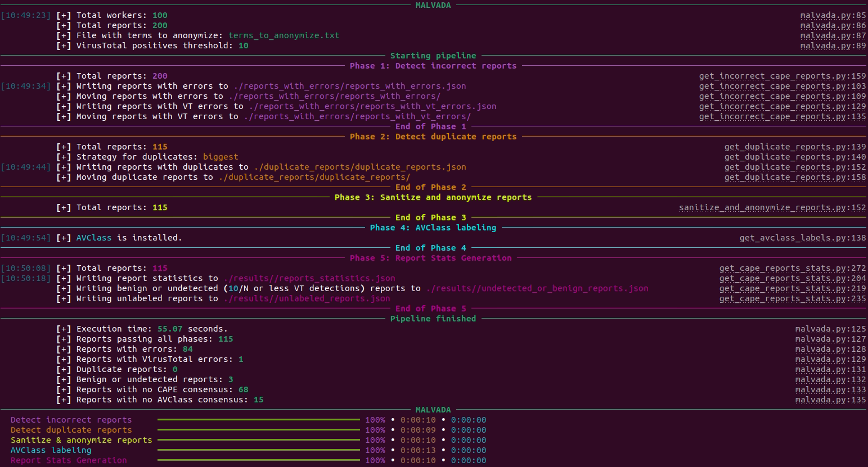Image resolution: width=868 pixels, height=467 pixels.
Task: Select the duplicate_reports.json file path
Action: [x=360, y=167]
